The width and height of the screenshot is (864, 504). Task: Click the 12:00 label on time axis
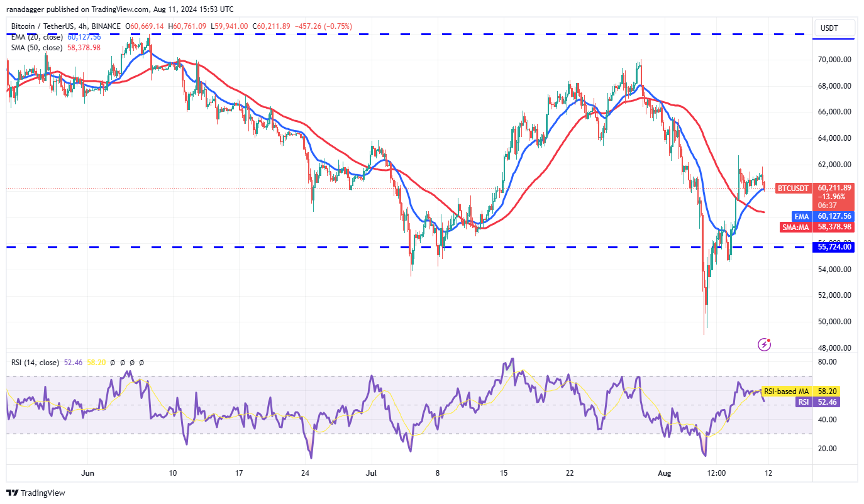click(716, 472)
